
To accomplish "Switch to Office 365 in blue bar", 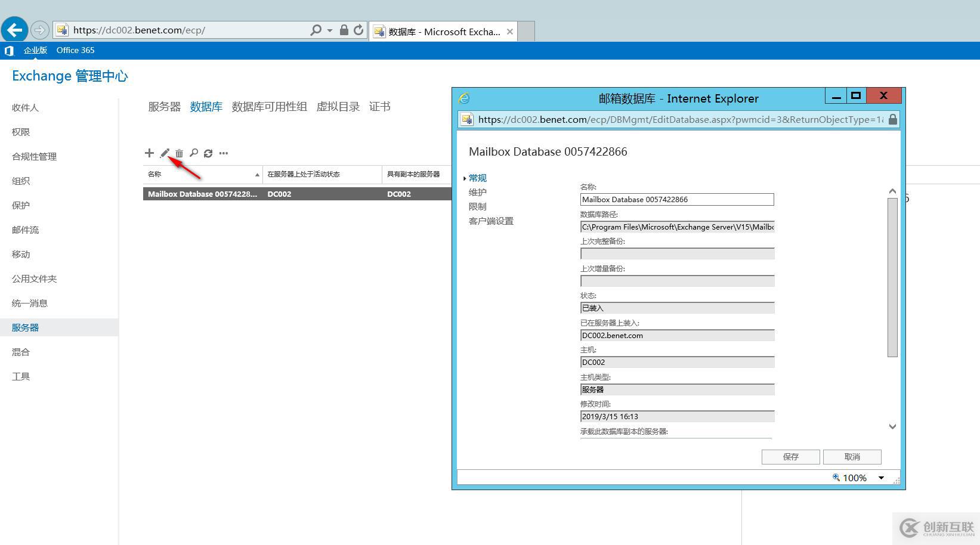I will pyautogui.click(x=75, y=50).
